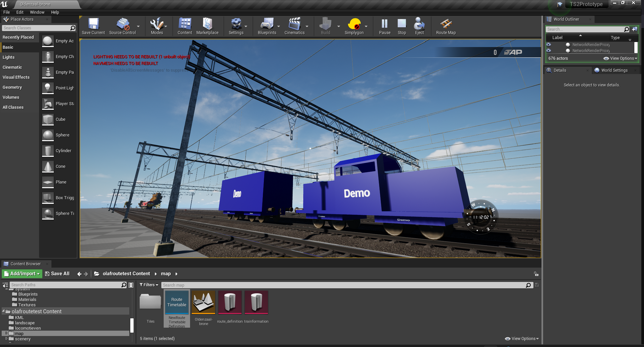Open the Filters dropdown in Content Browser

(x=149, y=285)
